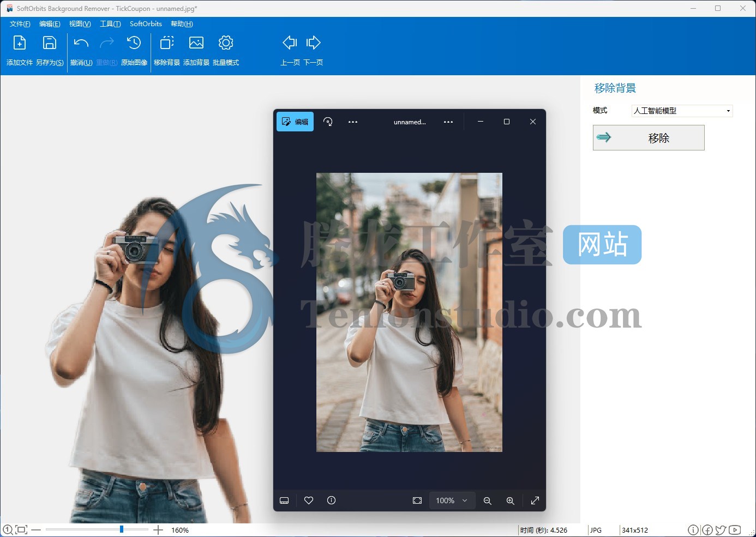Mark photo as favorite with heart icon
Viewport: 756px width, 537px height.
[x=309, y=500]
